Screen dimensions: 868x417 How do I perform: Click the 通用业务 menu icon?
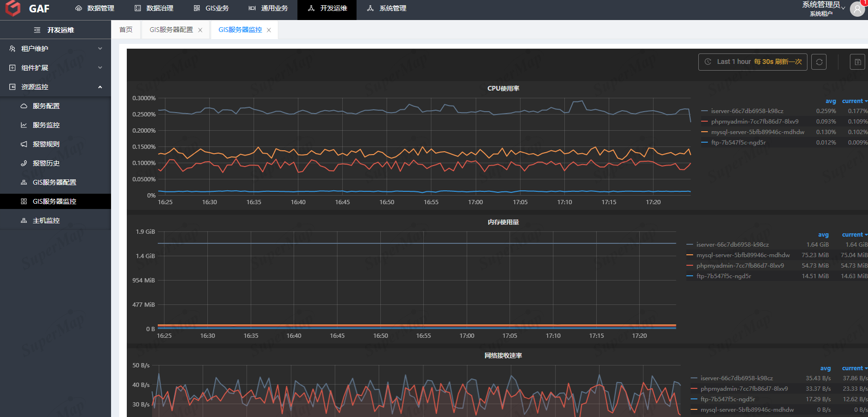tap(252, 8)
